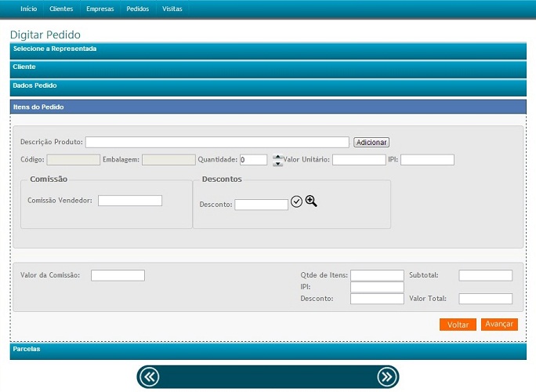The height and width of the screenshot is (392, 536).
Task: Focus the Desconto field in Descontos group
Action: coord(261,205)
